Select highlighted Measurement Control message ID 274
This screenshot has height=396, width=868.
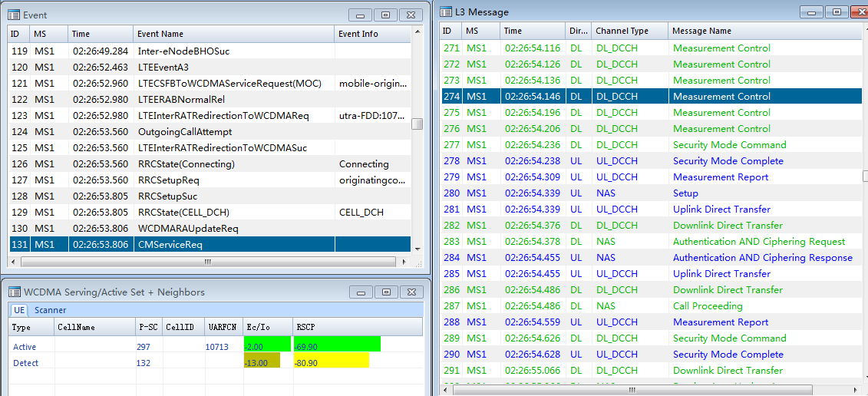coord(651,97)
